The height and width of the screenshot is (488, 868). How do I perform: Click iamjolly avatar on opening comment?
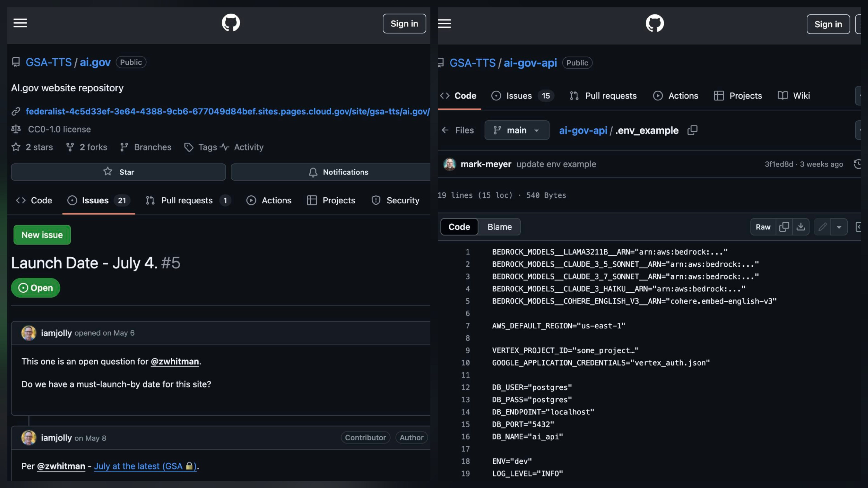point(29,333)
